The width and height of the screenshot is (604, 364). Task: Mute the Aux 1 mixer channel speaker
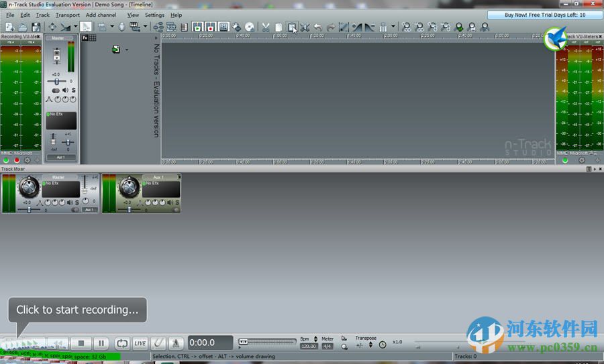(x=170, y=202)
